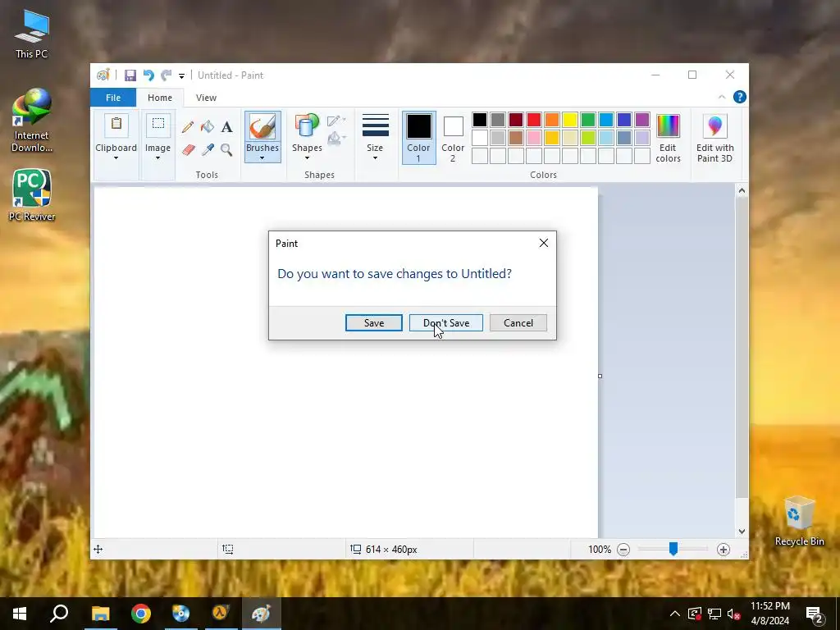Open the Clipboard dropdown
The image size is (840, 630).
coord(116,153)
